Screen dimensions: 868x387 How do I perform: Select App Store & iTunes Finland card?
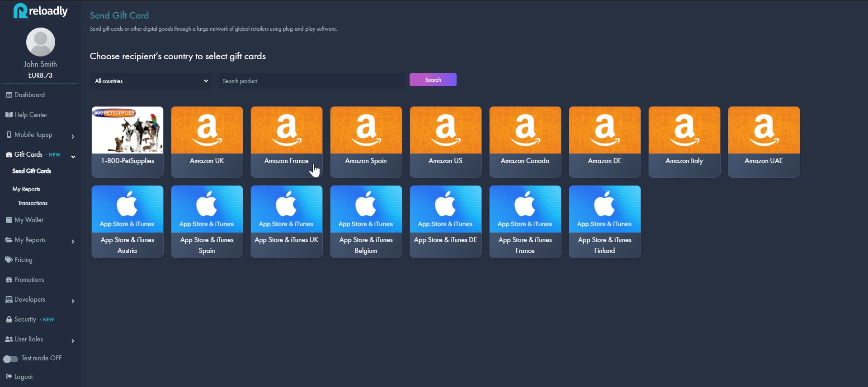(x=605, y=222)
